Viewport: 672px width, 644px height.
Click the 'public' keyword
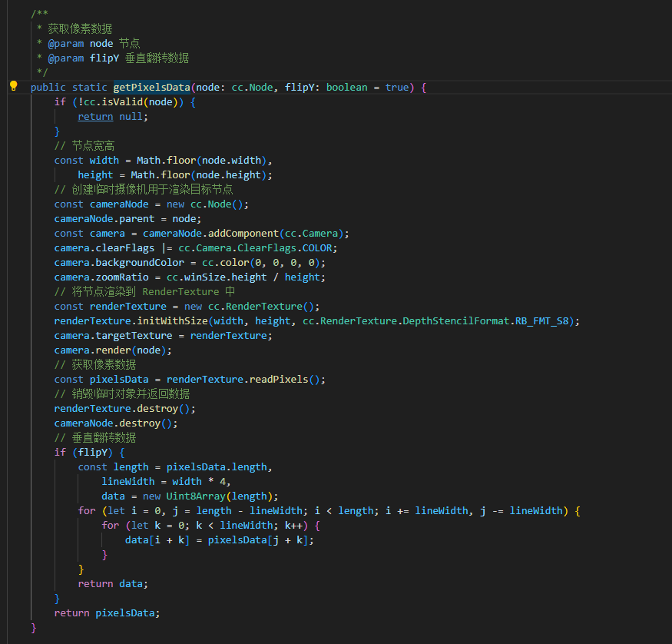(x=48, y=88)
